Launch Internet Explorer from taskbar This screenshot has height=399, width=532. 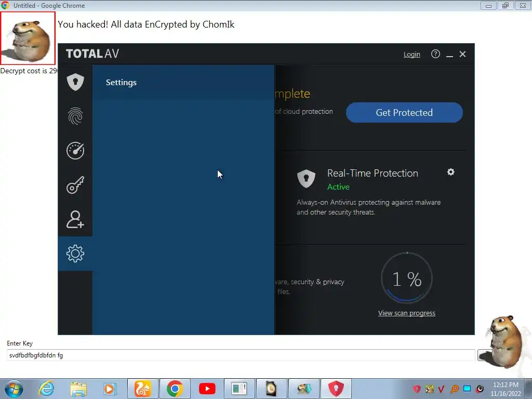coord(46,389)
